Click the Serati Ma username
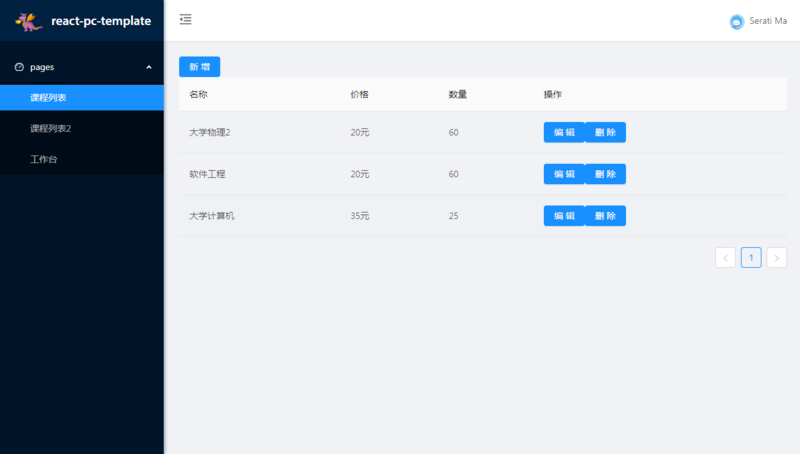 click(768, 21)
